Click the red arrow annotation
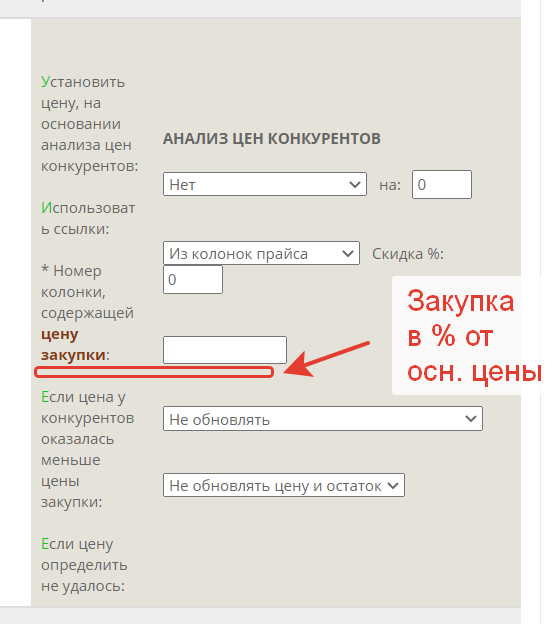 click(326, 359)
